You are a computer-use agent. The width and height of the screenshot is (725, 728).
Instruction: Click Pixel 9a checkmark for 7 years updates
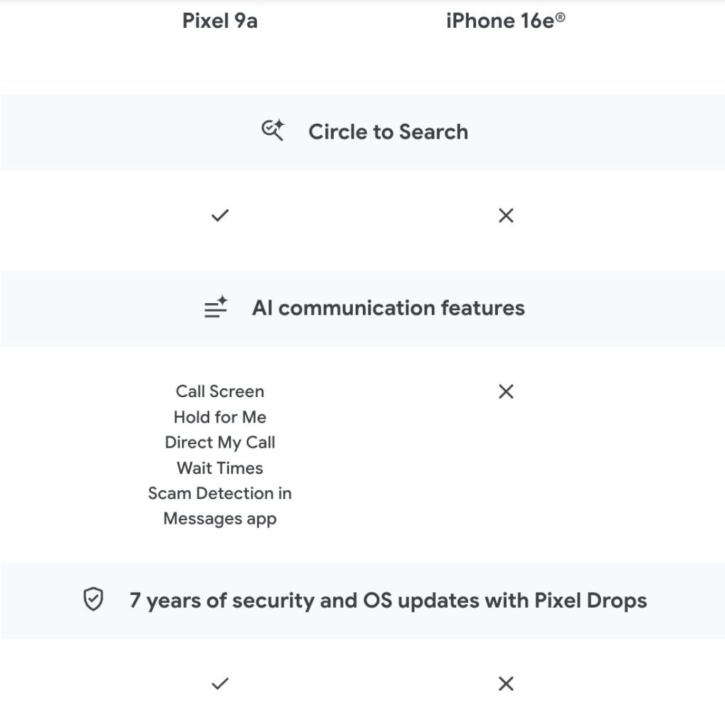tap(220, 684)
